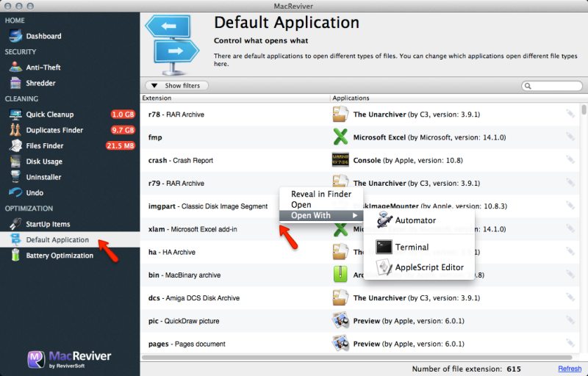Expand the Show filters disclosure triangle

pos(154,85)
